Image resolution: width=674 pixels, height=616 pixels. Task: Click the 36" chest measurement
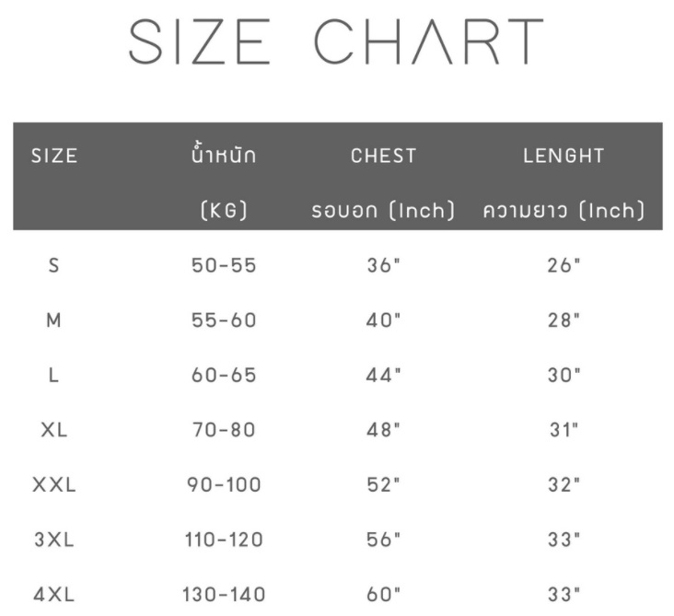(x=384, y=266)
